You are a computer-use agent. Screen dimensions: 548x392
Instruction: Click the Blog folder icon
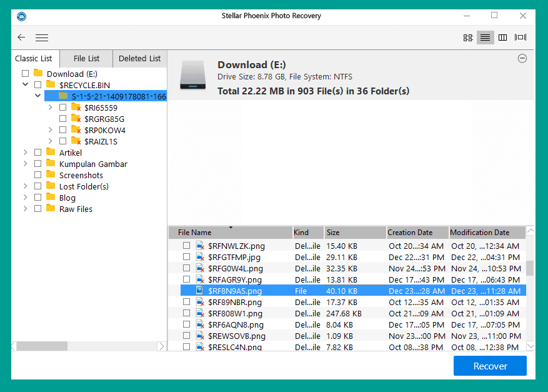[51, 197]
